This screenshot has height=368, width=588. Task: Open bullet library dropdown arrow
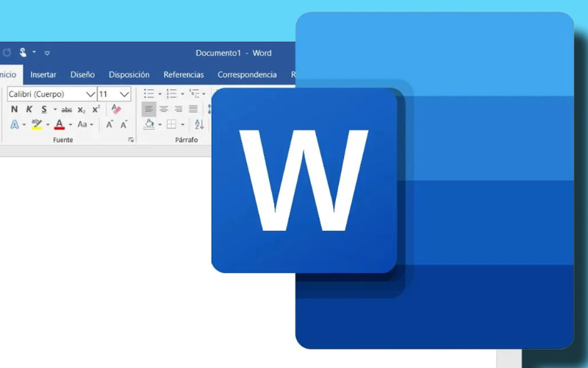point(159,94)
